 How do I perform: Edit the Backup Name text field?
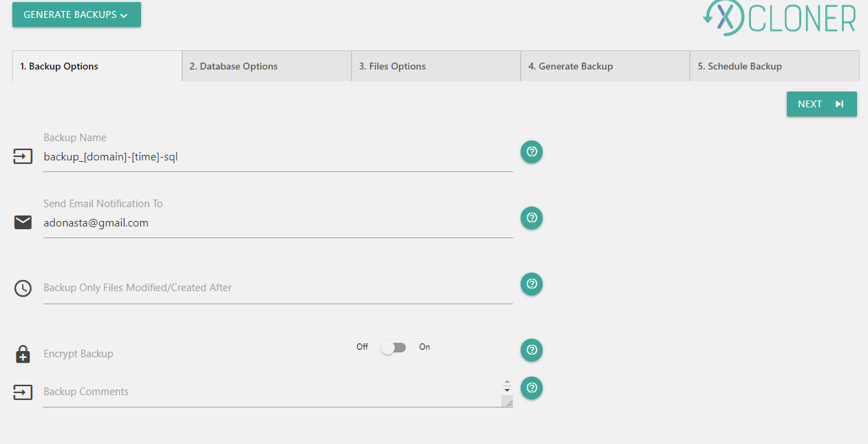point(278,157)
